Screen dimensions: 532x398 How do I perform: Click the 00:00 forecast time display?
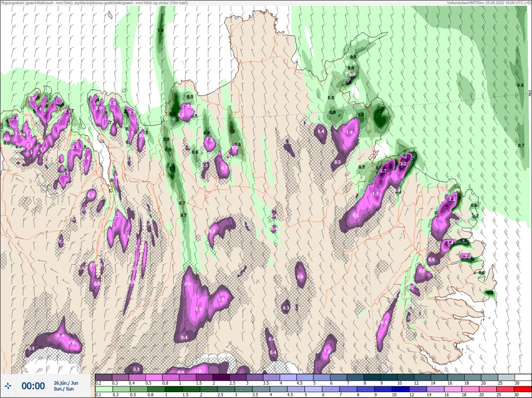pos(33,386)
